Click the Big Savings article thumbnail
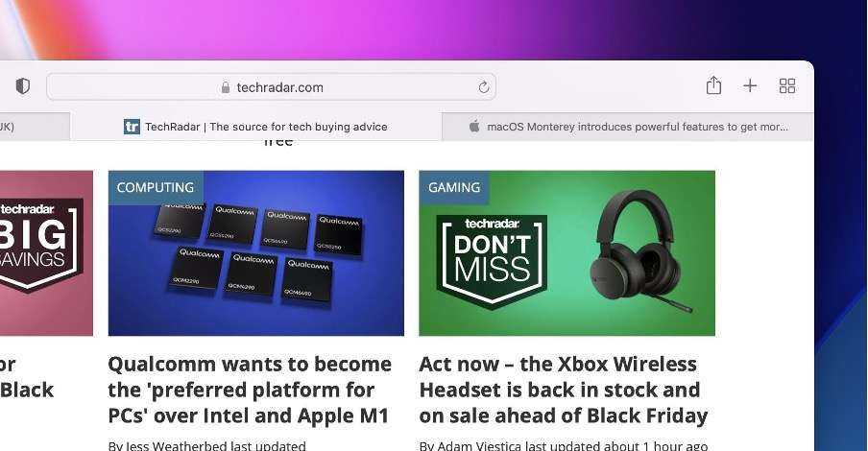 click(x=46, y=253)
